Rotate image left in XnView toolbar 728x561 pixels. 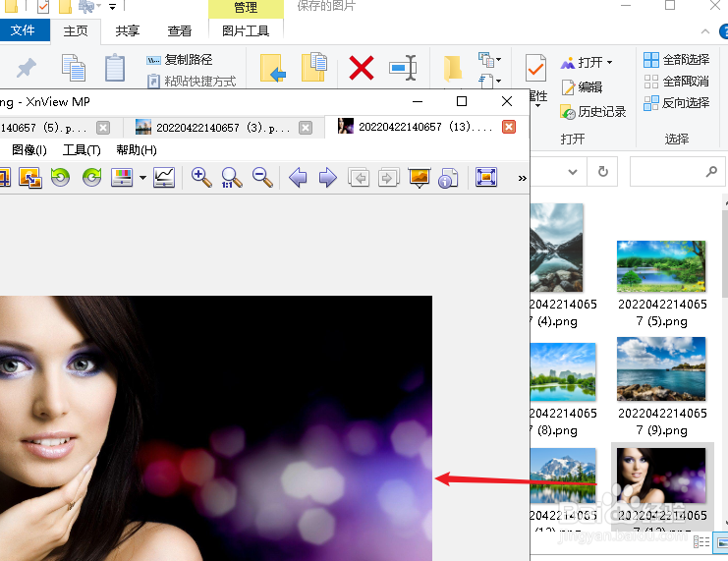click(60, 178)
